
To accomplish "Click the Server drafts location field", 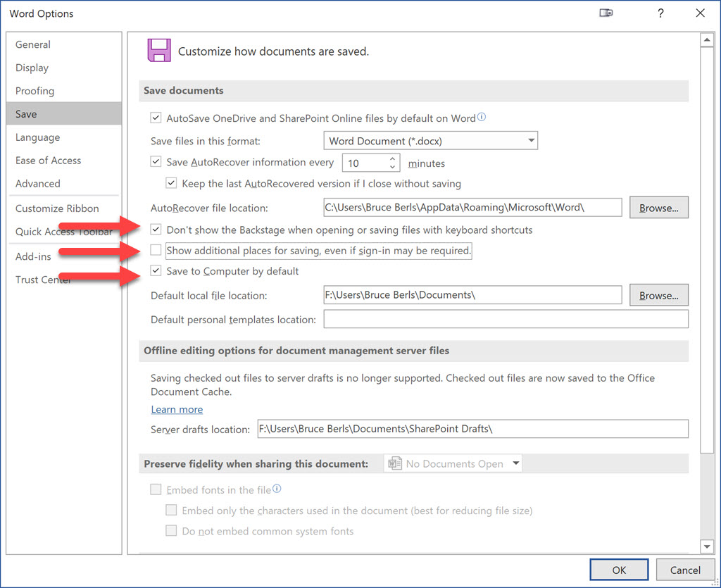I will [472, 428].
